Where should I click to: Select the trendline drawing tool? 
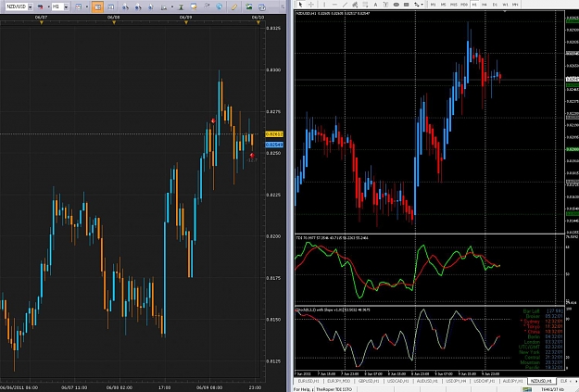point(345,5)
